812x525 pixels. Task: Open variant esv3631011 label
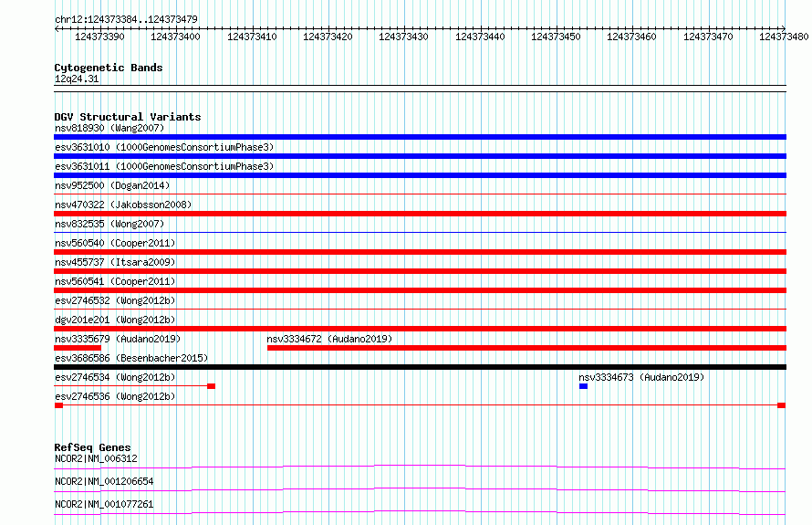(x=164, y=166)
